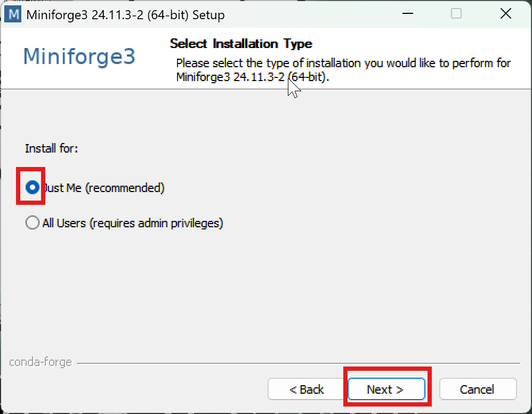This screenshot has height=414, width=532.
Task: Cancel the Miniforge3 installation
Action: pyautogui.click(x=477, y=389)
